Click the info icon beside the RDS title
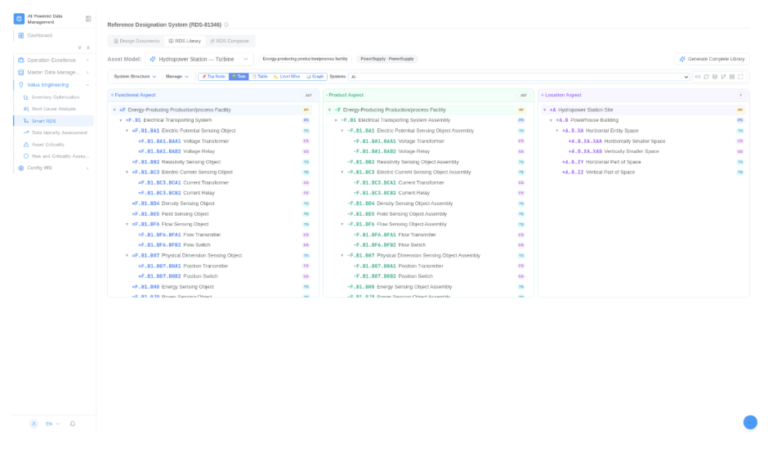 click(226, 24)
